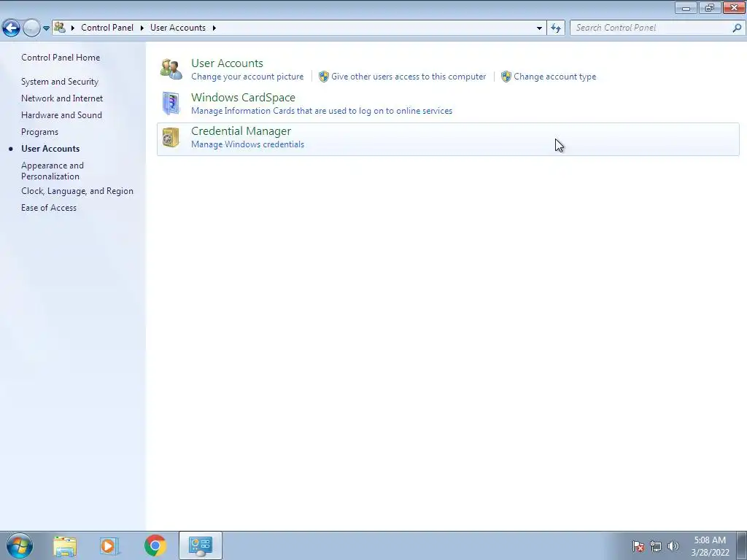Open Ease of Access category
The image size is (747, 560).
49,208
